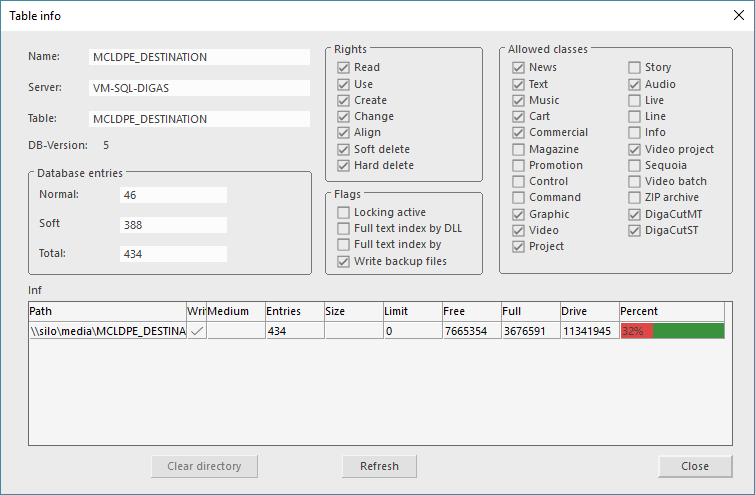
Task: Close the Table info dialog with X
Action: 737,15
